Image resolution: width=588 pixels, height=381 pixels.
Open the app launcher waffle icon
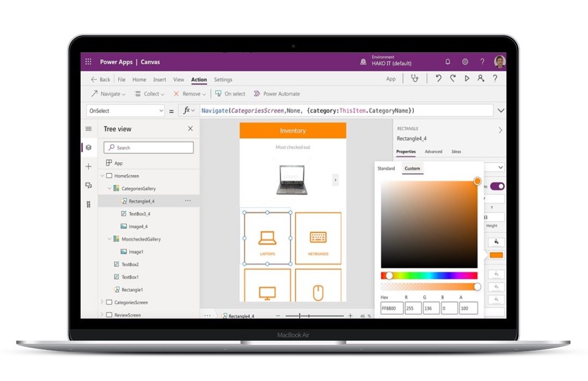(x=88, y=62)
